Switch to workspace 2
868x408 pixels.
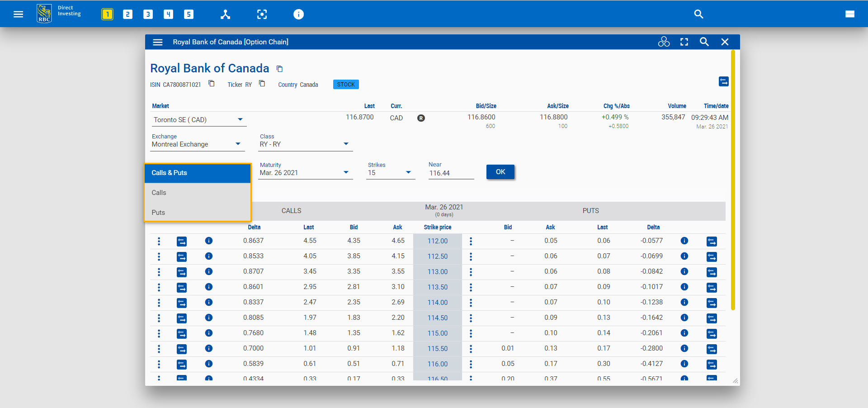click(x=127, y=14)
